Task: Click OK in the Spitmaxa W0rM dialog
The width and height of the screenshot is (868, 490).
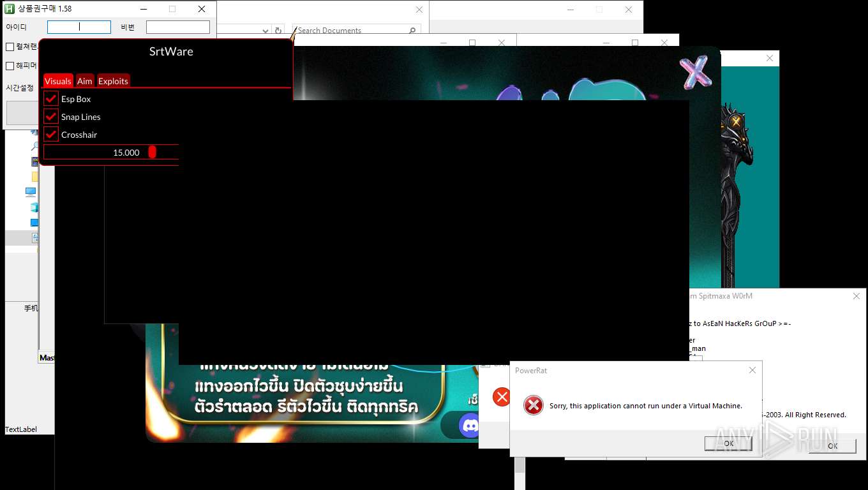Action: click(x=832, y=446)
